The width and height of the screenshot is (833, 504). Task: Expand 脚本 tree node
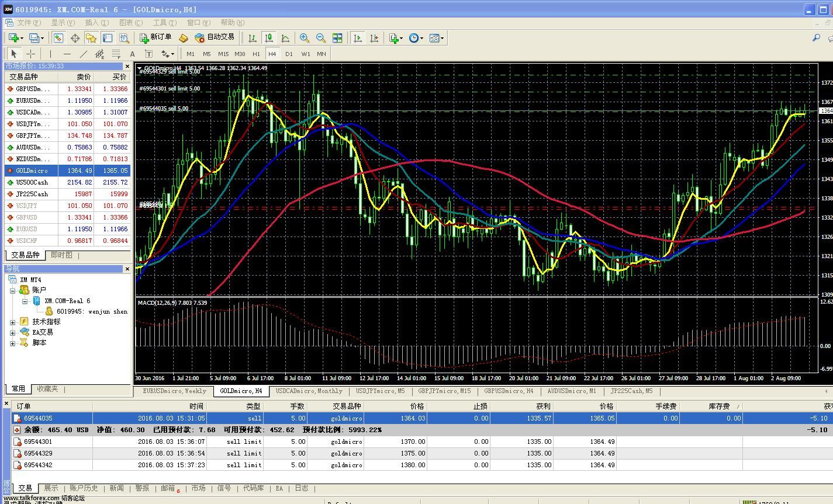point(12,343)
